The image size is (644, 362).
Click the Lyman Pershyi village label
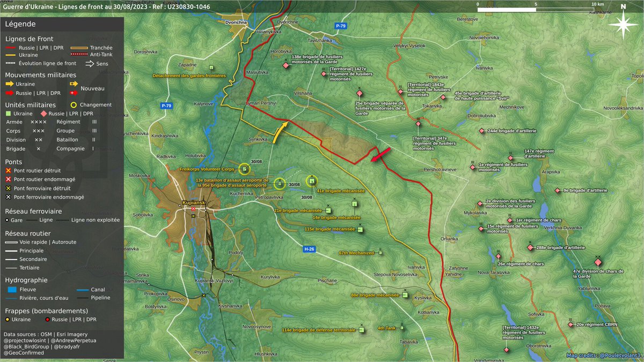pyautogui.click(x=261, y=102)
